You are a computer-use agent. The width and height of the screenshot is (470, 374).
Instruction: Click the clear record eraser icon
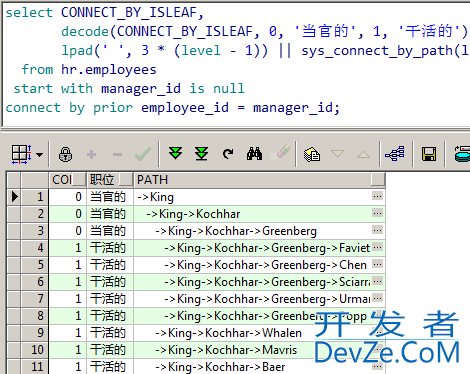tap(281, 153)
